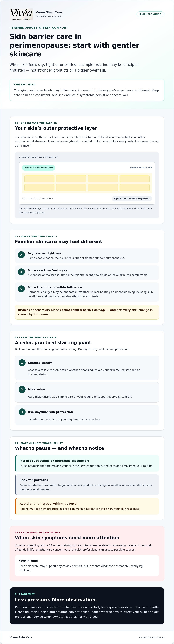Open viveaskincare.com.au link in header
The width and height of the screenshot is (174, 644).
48,17
